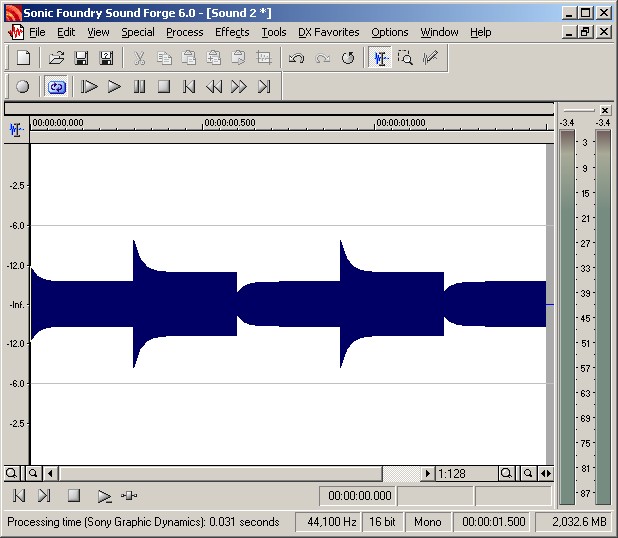The width and height of the screenshot is (618, 538).
Task: Zoom out level with small magnifier
Action: pyautogui.click(x=34, y=473)
